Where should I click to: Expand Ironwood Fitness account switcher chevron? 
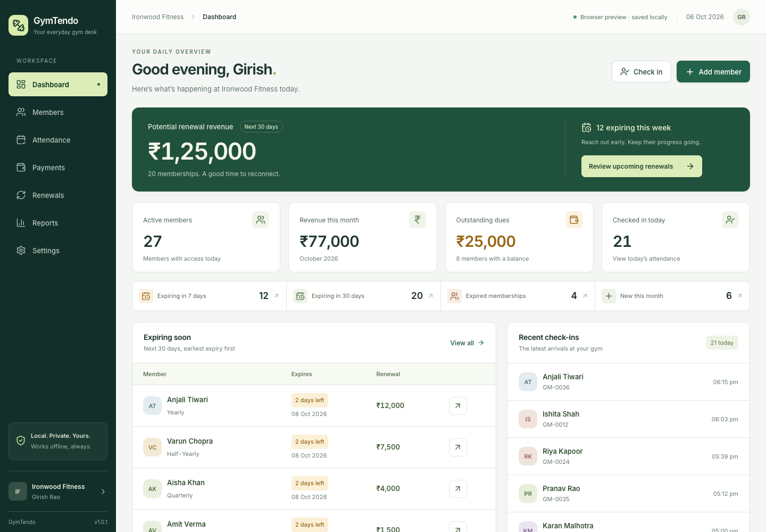click(103, 492)
